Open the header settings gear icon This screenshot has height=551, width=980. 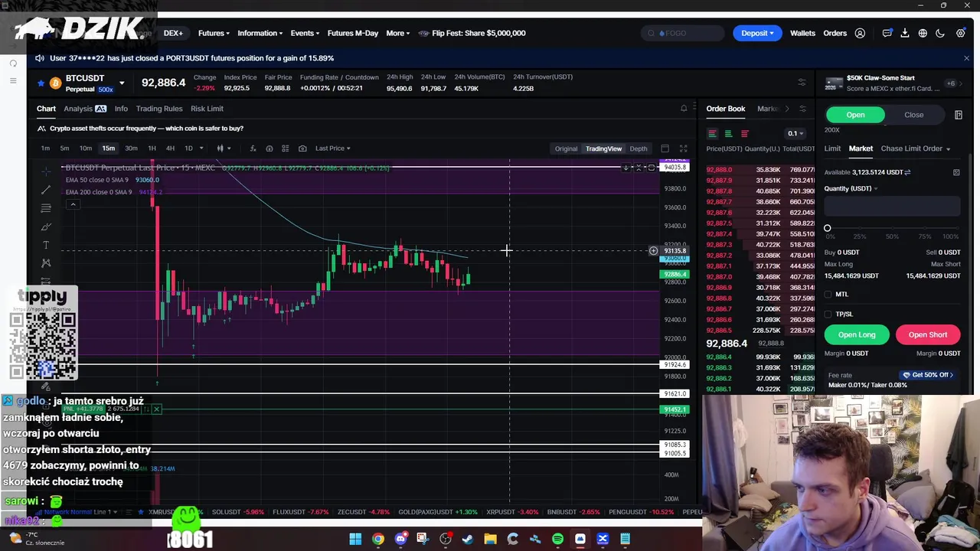click(960, 33)
